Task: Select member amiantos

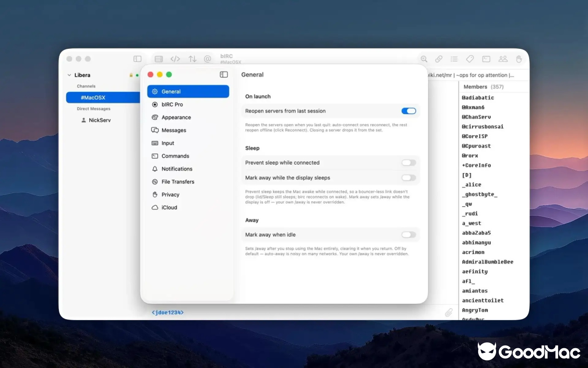Action: [475, 291]
